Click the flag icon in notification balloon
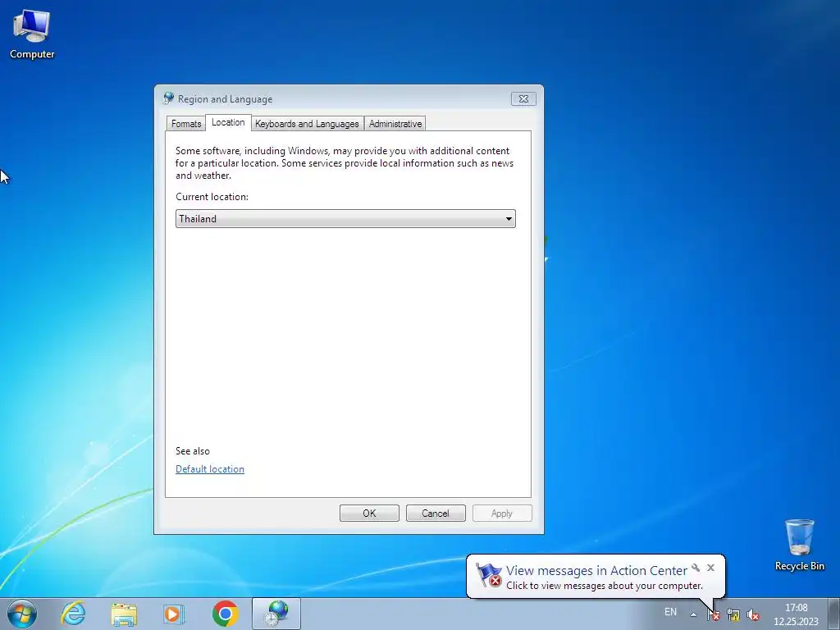840x630 pixels. (x=489, y=575)
